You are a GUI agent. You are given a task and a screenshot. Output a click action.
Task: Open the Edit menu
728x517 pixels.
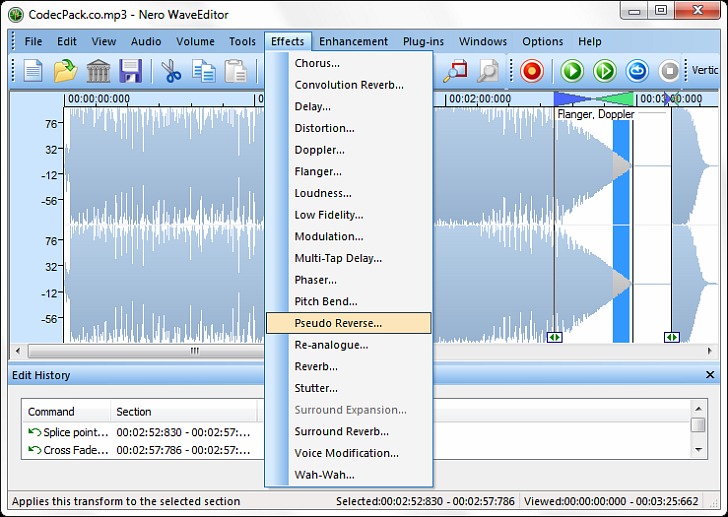(x=67, y=41)
